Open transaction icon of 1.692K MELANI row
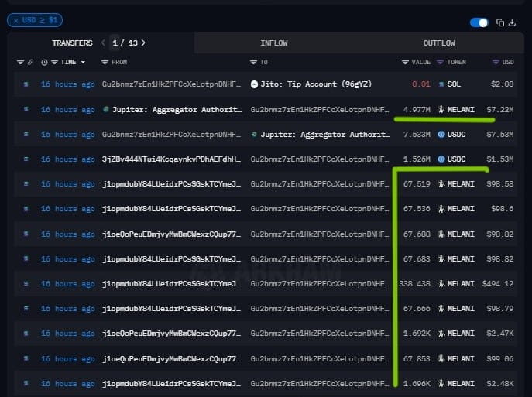This screenshot has height=397, width=532. pyautogui.click(x=26, y=334)
